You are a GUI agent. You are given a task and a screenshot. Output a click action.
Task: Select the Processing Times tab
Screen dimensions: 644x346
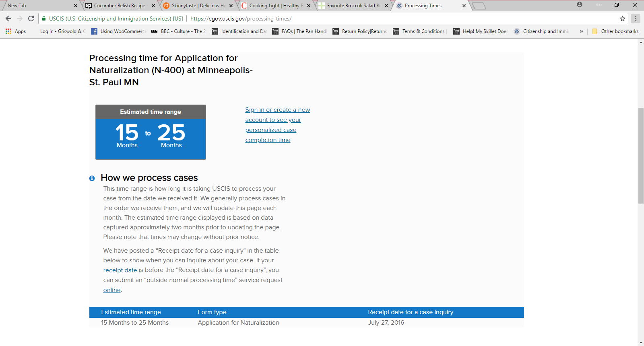(430, 6)
